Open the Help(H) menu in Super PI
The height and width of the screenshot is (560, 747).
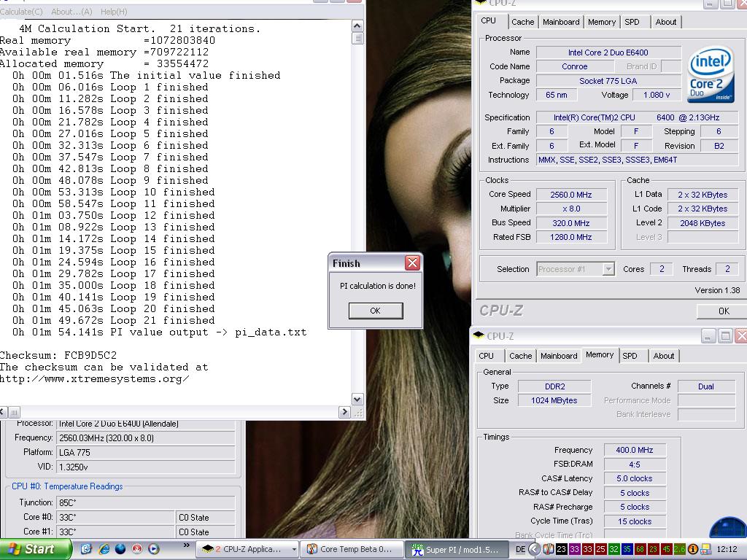113,12
